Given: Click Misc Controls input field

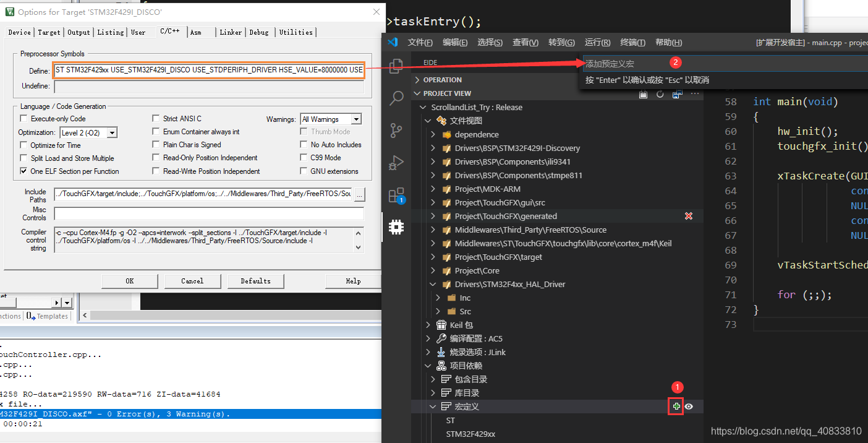Looking at the screenshot, I should 209,213.
